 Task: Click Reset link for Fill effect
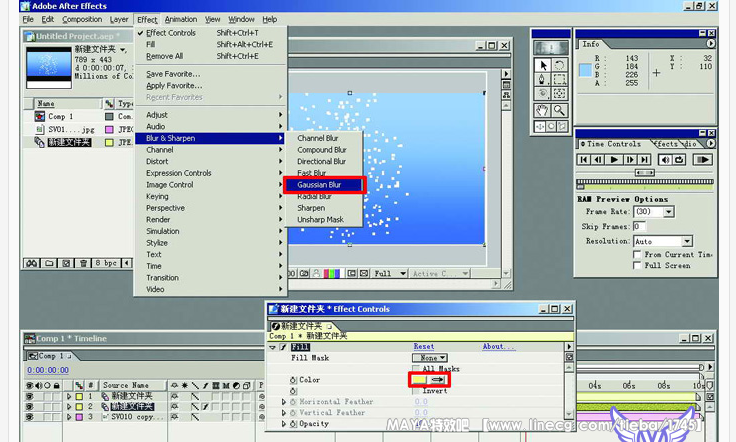[423, 346]
